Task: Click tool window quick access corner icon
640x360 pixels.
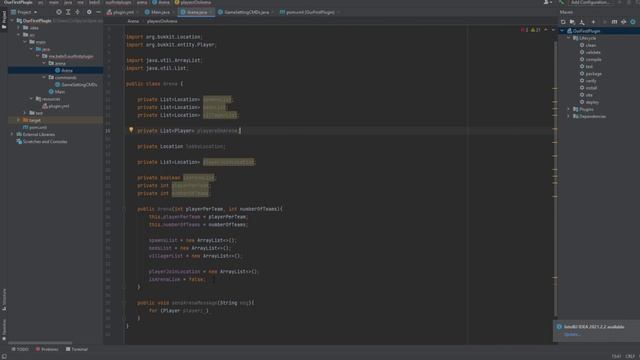Action: coord(4,356)
